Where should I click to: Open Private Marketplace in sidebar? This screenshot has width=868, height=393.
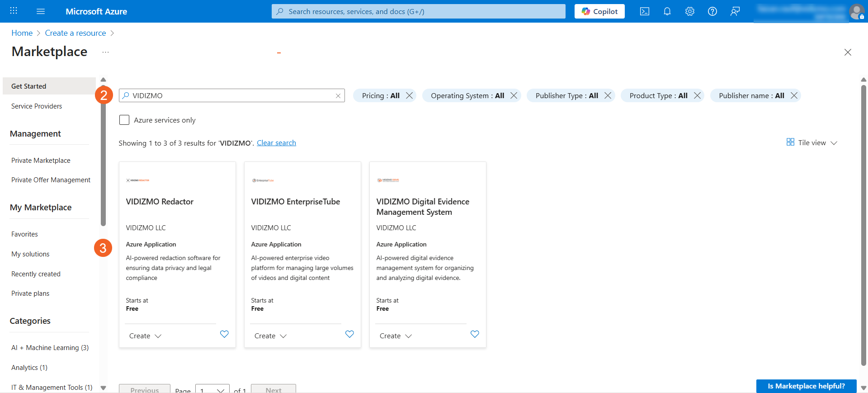click(x=41, y=161)
